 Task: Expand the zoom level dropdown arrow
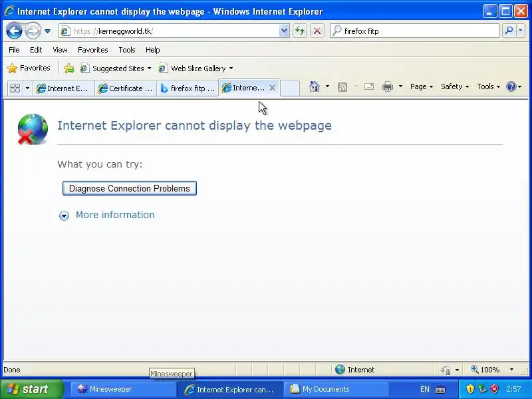pyautogui.click(x=511, y=370)
